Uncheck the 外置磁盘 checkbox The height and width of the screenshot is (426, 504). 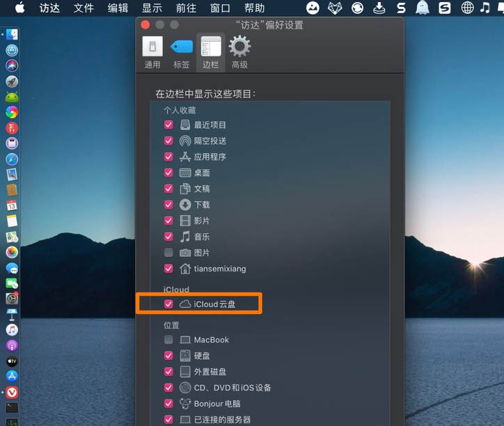[x=168, y=372]
